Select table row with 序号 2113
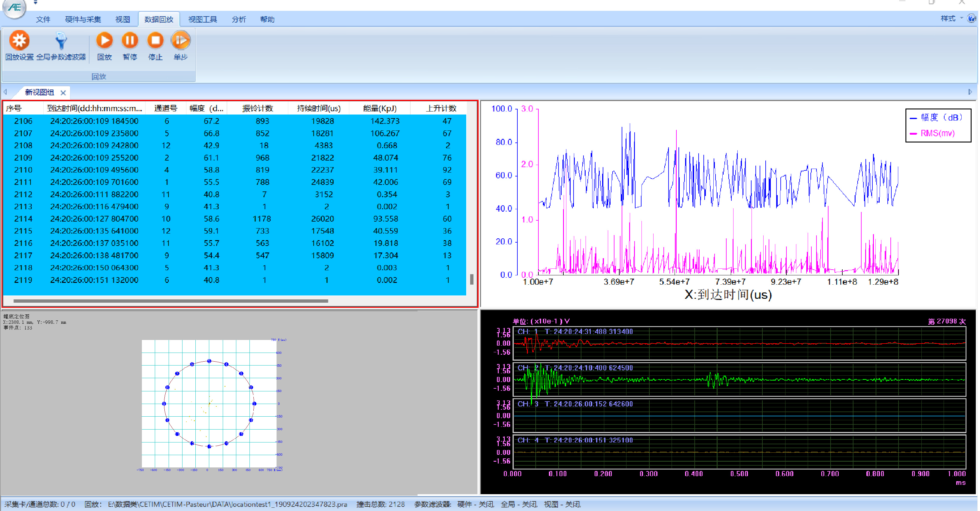Image resolution: width=980 pixels, height=511 pixels. point(235,207)
